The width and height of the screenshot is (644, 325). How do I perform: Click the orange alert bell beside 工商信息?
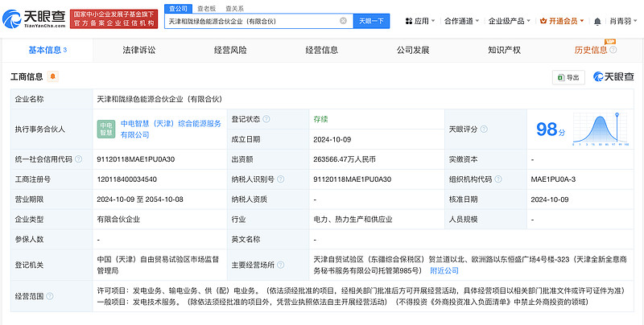53,76
